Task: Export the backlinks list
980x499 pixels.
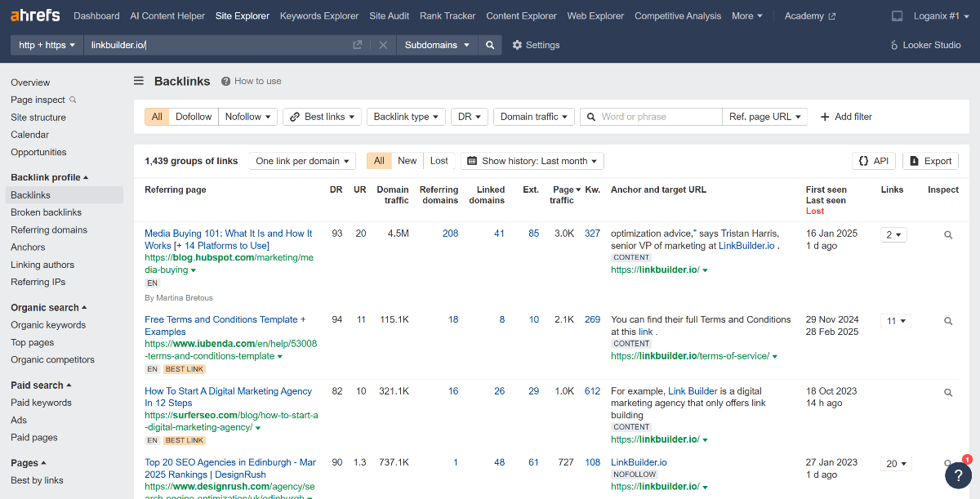Action: (930, 161)
